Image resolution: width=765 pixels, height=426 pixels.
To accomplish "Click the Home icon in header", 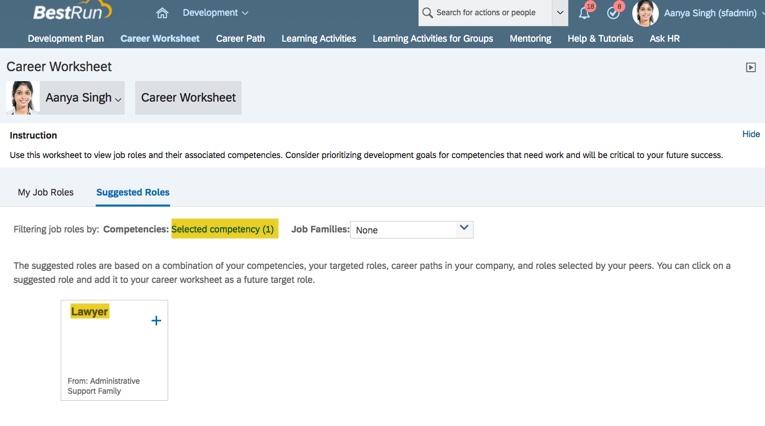I will [162, 13].
